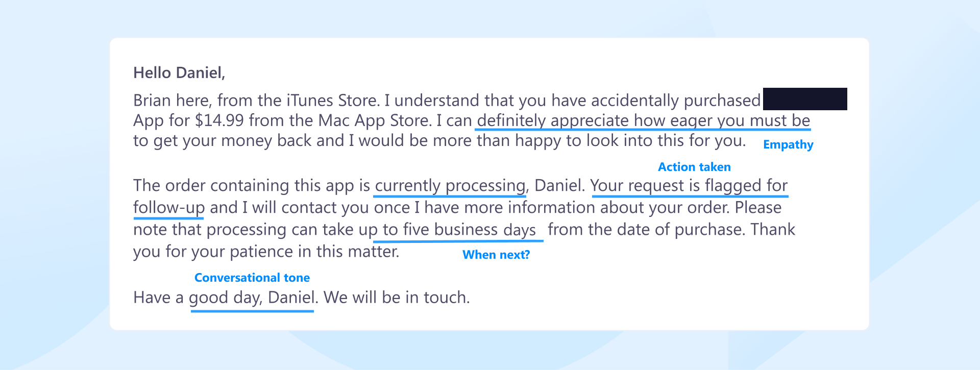Image resolution: width=980 pixels, height=370 pixels.
Task: Click the "Hello Daniel," greeting
Action: point(179,73)
